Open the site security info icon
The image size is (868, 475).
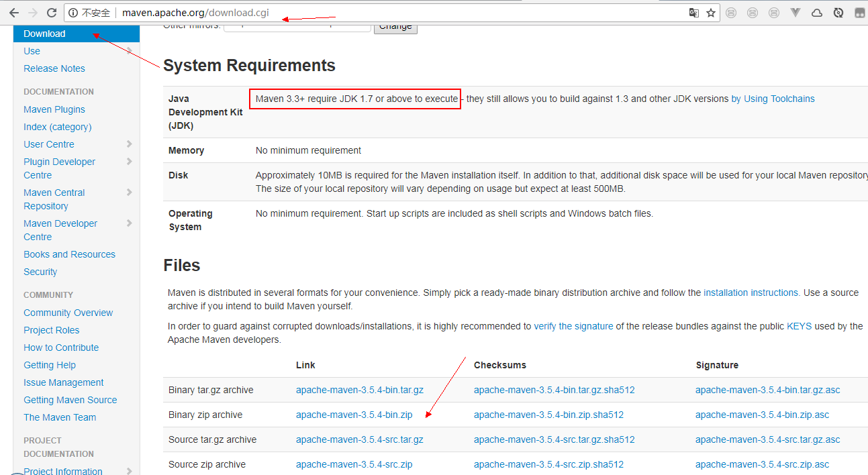(73, 13)
